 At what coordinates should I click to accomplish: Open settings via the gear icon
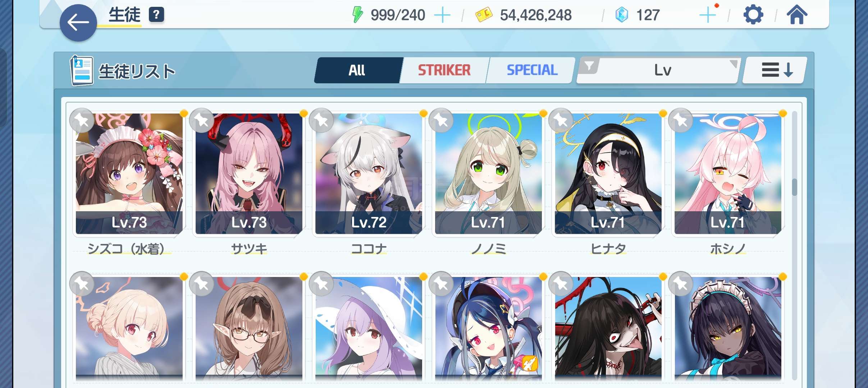point(753,15)
